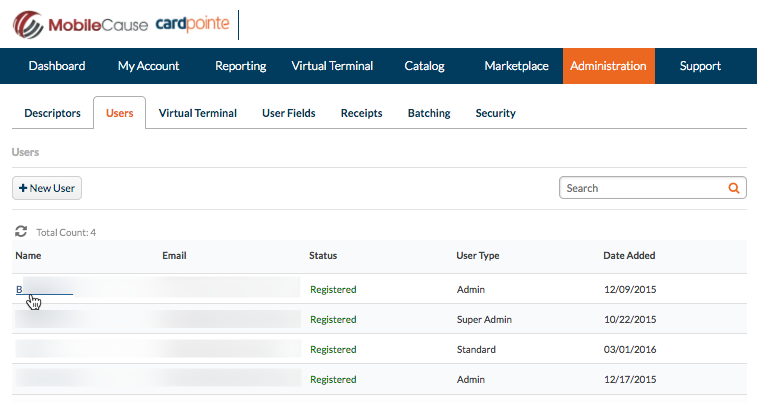The height and width of the screenshot is (403, 757).
Task: Click the date 03/01/2016
Action: [x=630, y=349]
